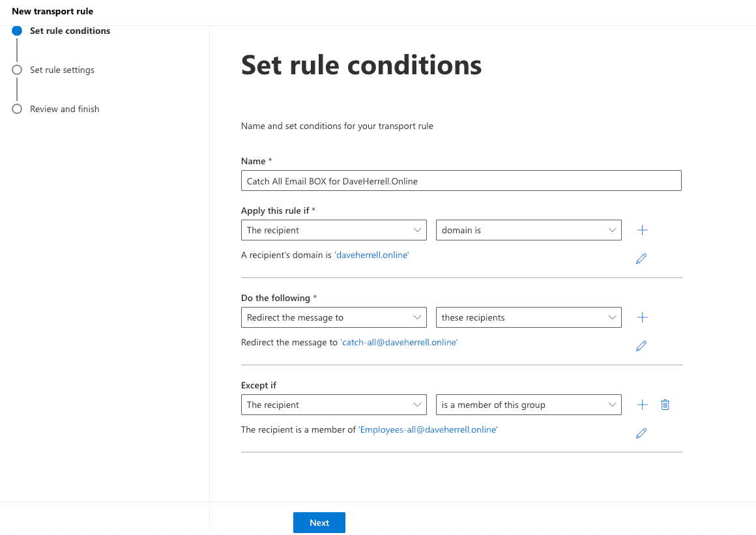Edit the redirect recipient with the pencil icon

tap(641, 346)
